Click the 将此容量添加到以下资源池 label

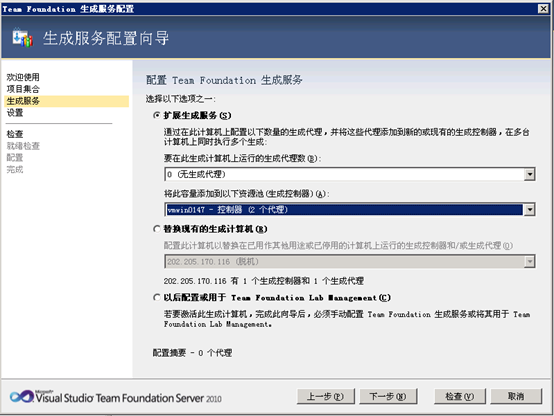[246, 194]
